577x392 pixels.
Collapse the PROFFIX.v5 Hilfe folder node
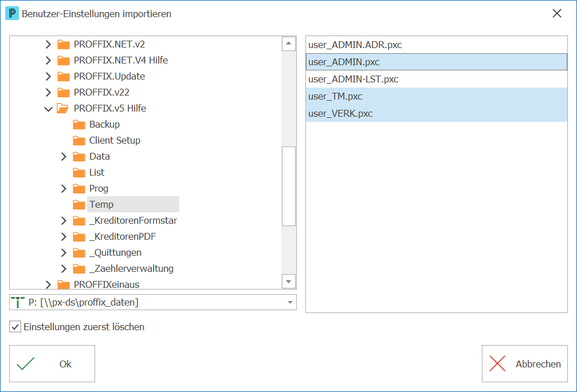[x=48, y=109]
